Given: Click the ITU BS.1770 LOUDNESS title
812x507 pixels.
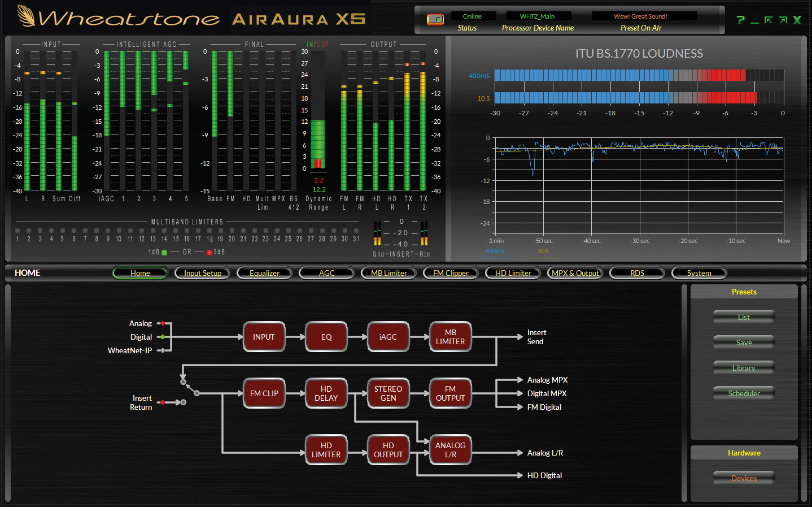Looking at the screenshot, I should [639, 54].
